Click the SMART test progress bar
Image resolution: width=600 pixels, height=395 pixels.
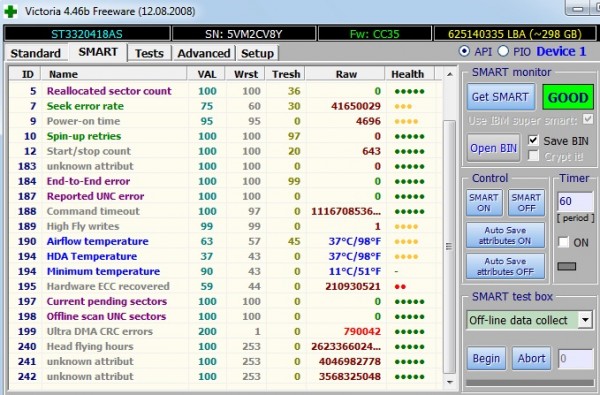tap(530, 383)
